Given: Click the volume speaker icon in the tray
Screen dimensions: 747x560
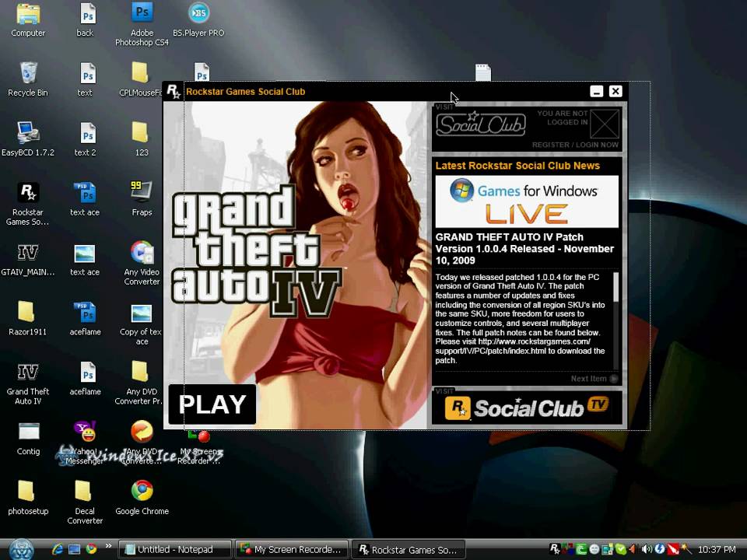Looking at the screenshot, I should tap(646, 550).
